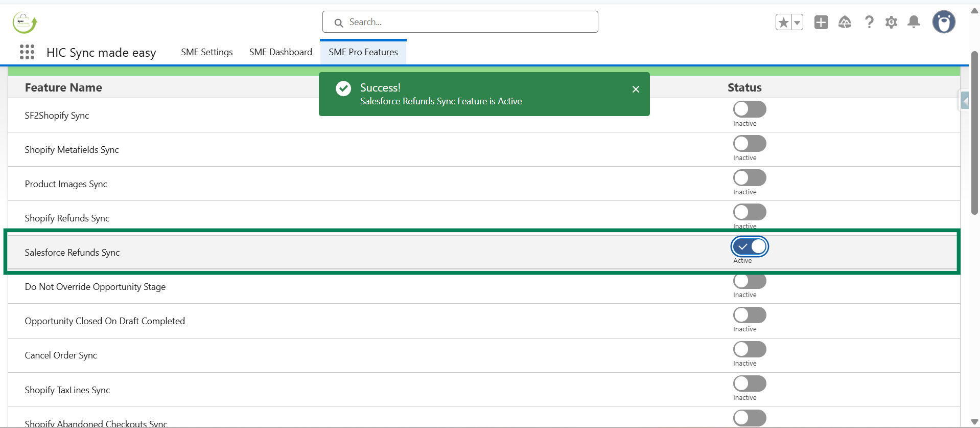Screen dimensions: 980x428
Task: Click the HIC Sync logo icon
Action: (25, 23)
